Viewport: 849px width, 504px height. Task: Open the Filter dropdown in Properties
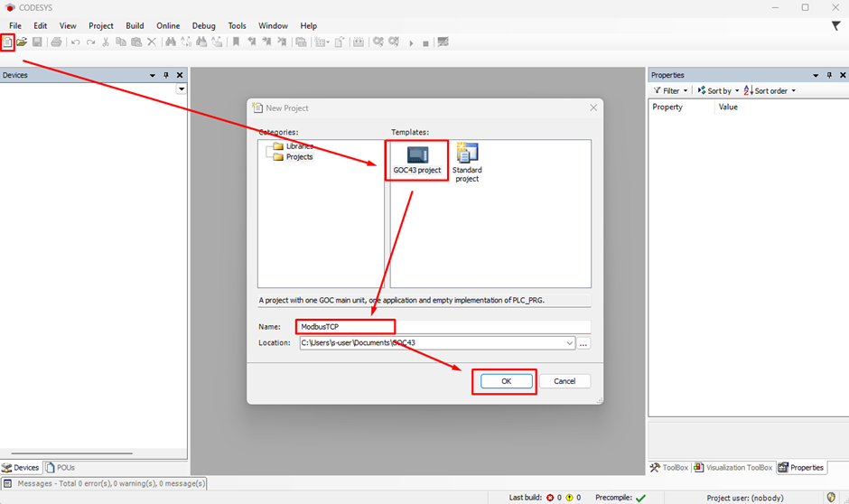[x=670, y=91]
